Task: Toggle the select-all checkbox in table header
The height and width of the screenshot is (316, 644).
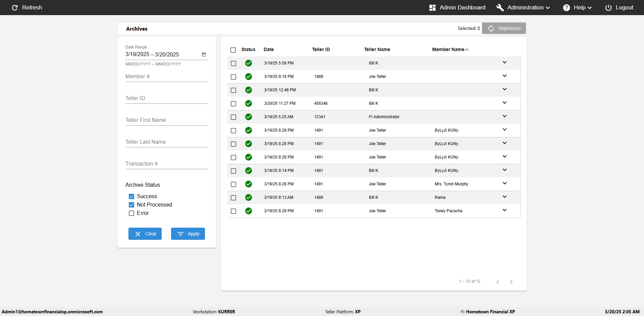Action: 233,50
